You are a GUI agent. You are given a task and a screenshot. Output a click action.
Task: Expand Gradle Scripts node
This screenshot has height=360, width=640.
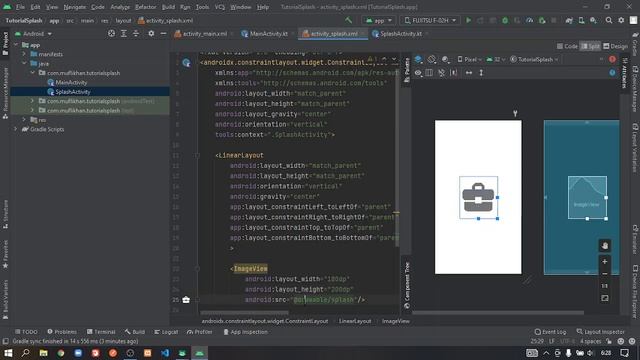(16, 129)
